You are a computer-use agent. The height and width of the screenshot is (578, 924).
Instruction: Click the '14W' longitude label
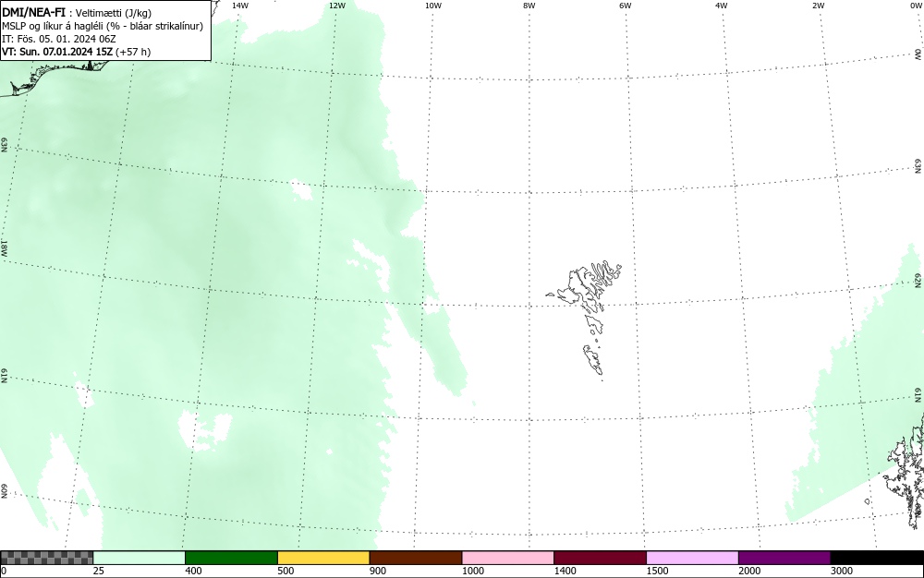pyautogui.click(x=240, y=6)
